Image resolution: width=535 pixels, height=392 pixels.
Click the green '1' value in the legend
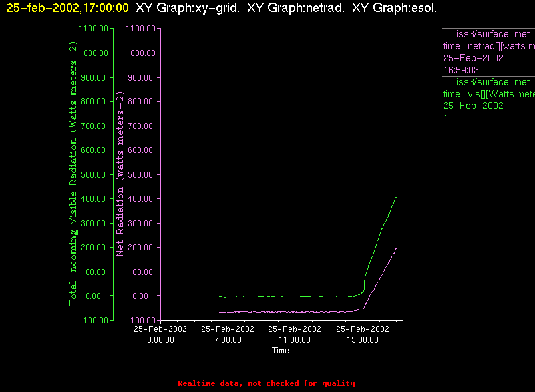[x=445, y=118]
